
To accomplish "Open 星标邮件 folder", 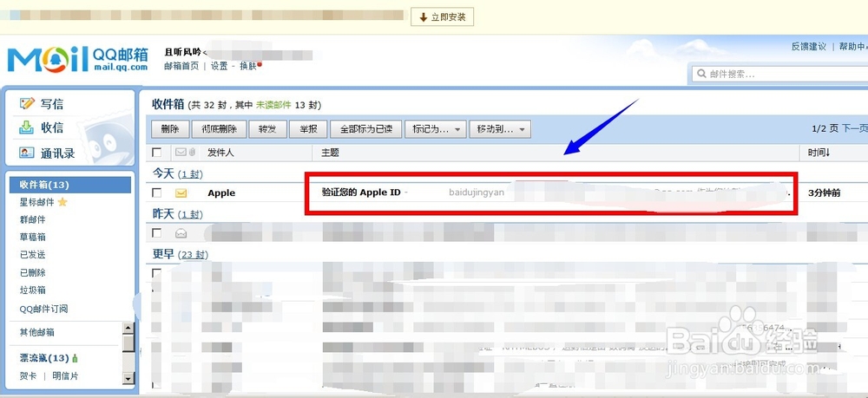I will [37, 202].
